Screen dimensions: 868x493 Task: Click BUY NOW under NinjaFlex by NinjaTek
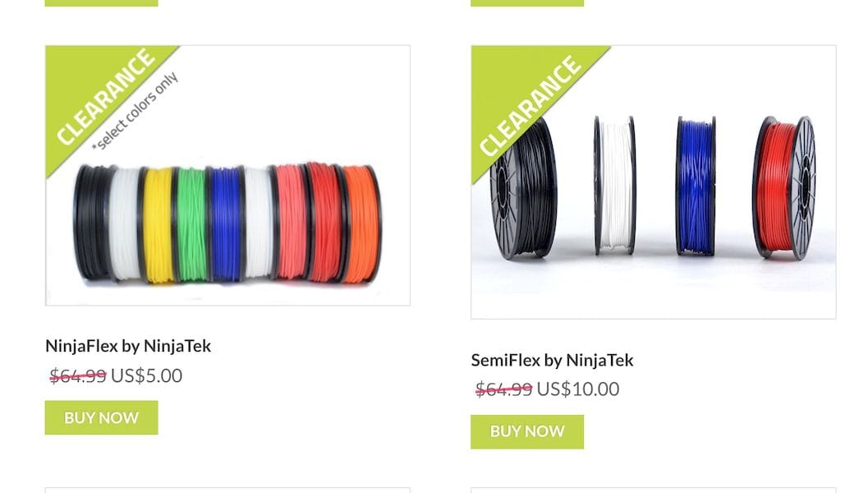[x=101, y=417]
